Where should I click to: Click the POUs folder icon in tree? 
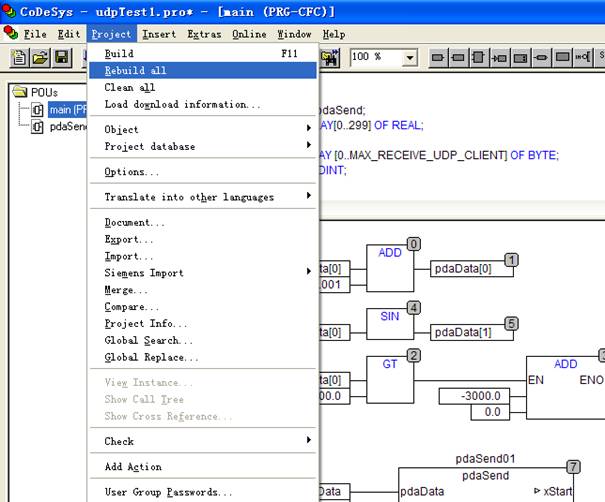[20, 92]
